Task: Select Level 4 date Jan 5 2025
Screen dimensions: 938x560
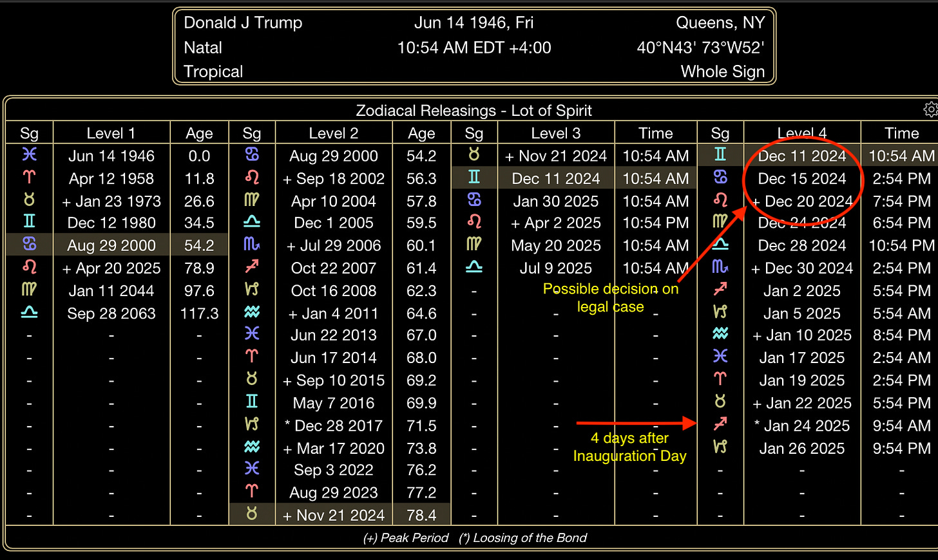Action: (x=802, y=313)
